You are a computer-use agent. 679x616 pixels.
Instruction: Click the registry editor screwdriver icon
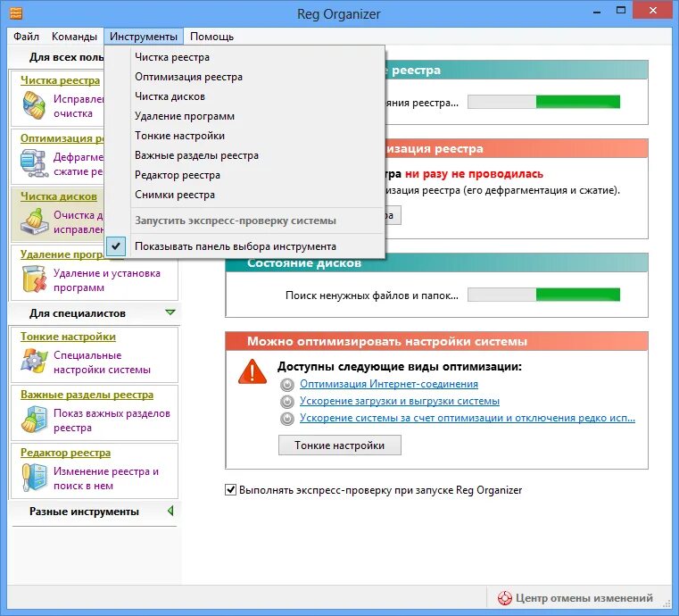[34, 478]
